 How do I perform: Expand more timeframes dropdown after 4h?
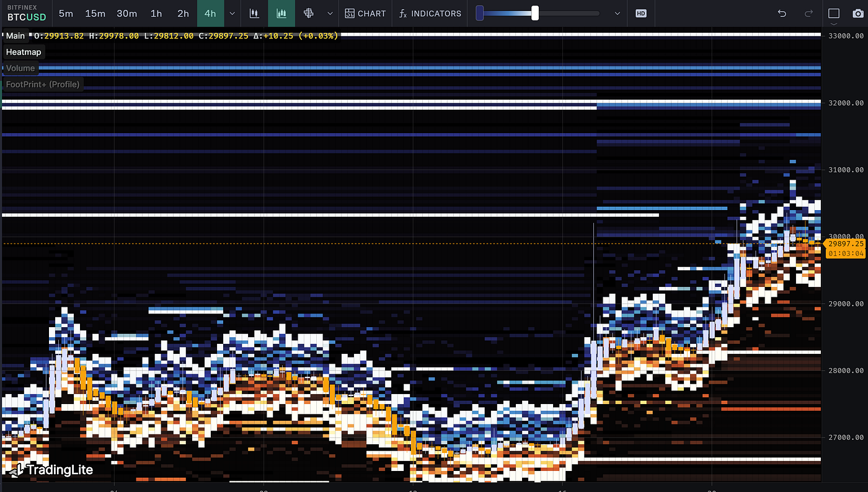232,13
